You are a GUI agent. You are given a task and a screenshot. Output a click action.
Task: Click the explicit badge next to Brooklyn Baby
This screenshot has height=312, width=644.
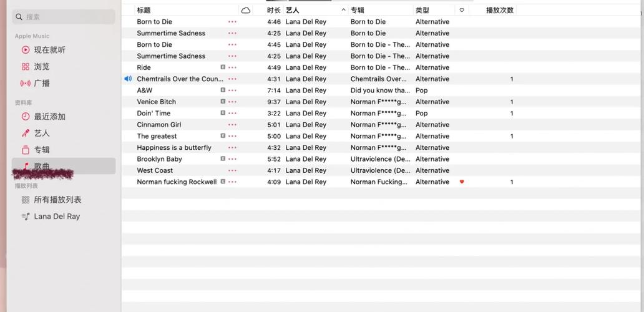click(x=223, y=159)
